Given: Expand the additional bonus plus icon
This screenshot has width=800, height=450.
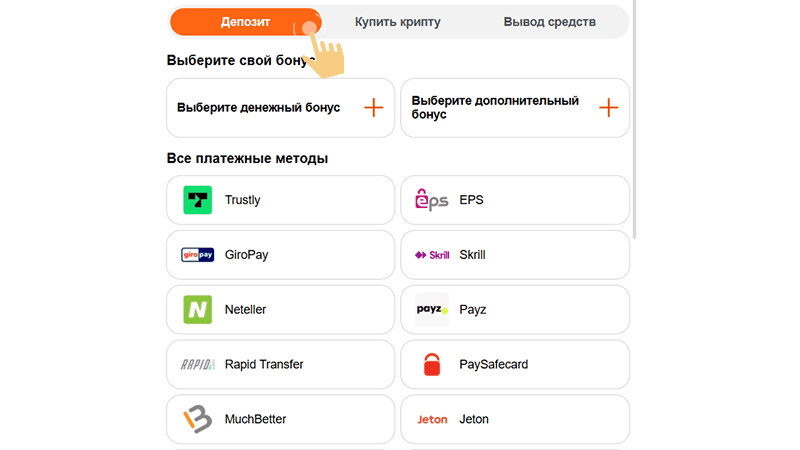Looking at the screenshot, I should 608,108.
